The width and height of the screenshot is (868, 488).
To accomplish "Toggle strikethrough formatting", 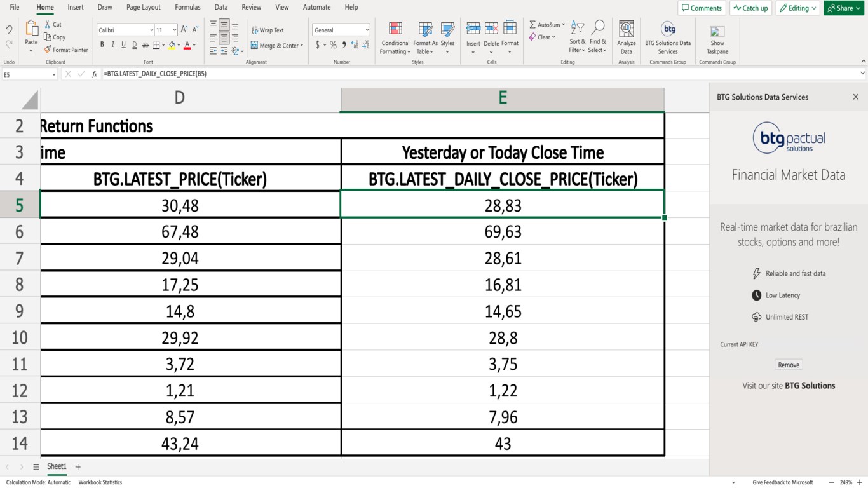I will click(146, 45).
